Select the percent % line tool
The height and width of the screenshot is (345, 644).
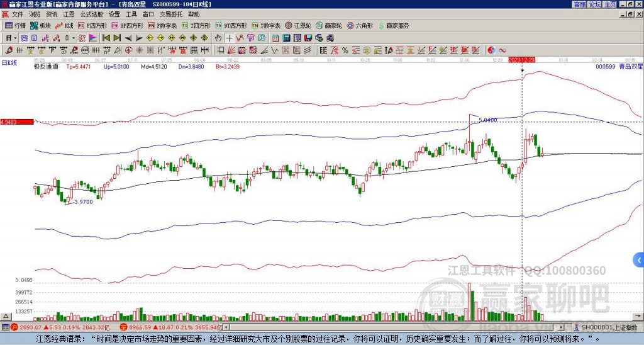(x=345, y=50)
